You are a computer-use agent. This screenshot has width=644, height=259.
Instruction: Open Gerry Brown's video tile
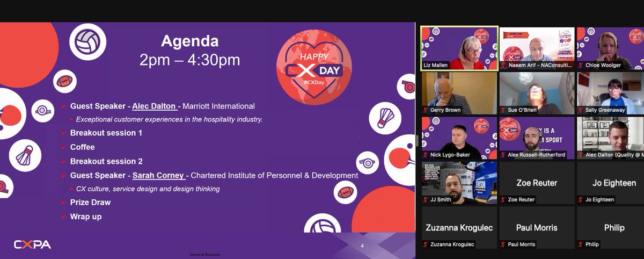459,93
